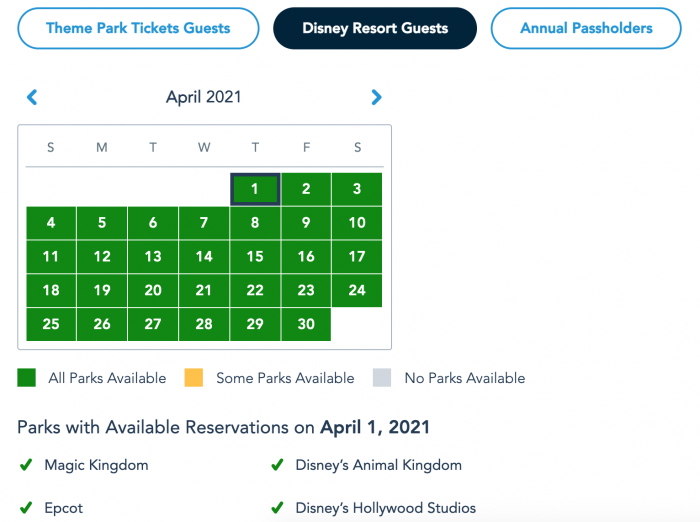Select April 4 Sunday date
Image resolution: width=700 pixels, height=522 pixels.
pyautogui.click(x=51, y=223)
